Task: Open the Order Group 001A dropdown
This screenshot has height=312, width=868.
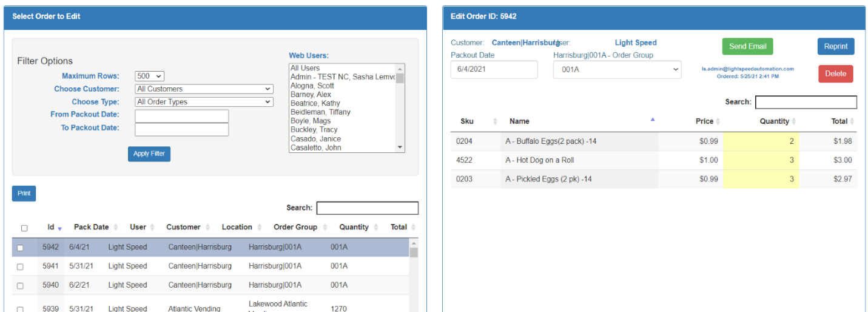Action: pos(617,70)
